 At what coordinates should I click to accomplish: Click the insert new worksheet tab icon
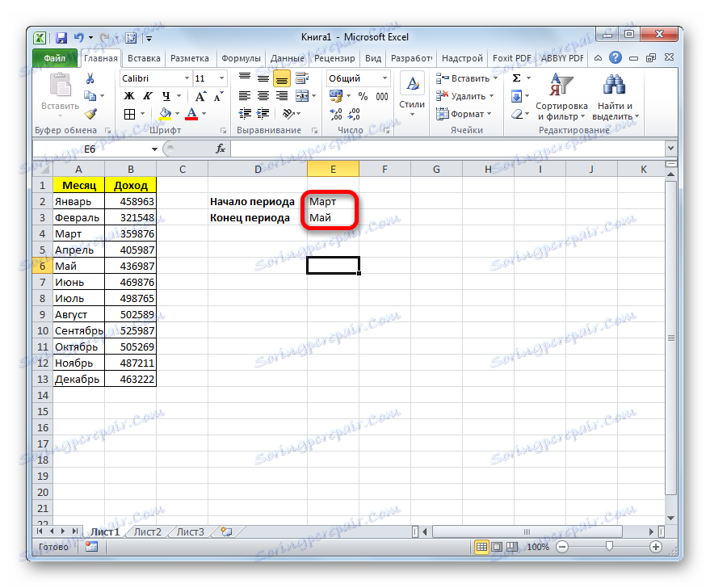click(x=226, y=531)
